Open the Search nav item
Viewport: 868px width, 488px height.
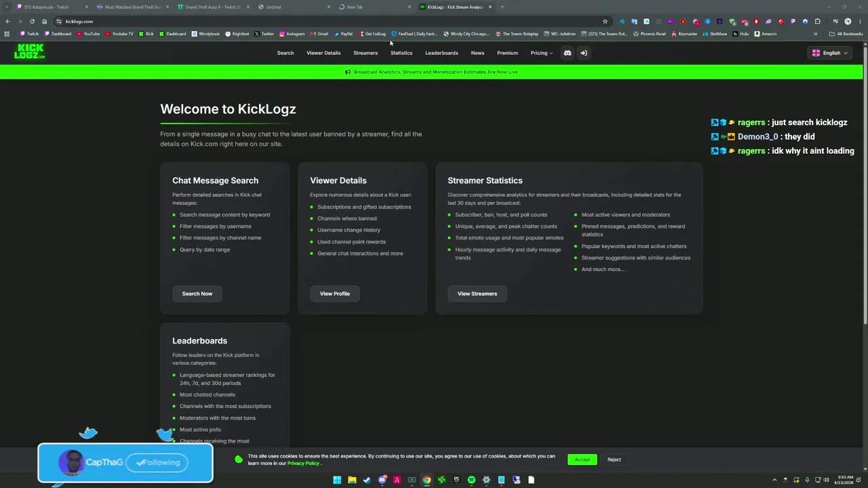[x=285, y=53]
